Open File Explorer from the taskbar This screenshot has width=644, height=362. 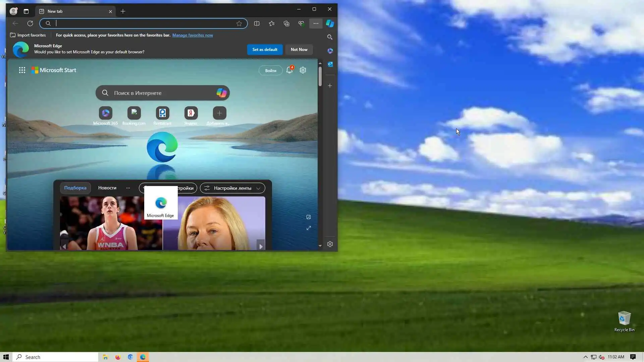coord(105,357)
